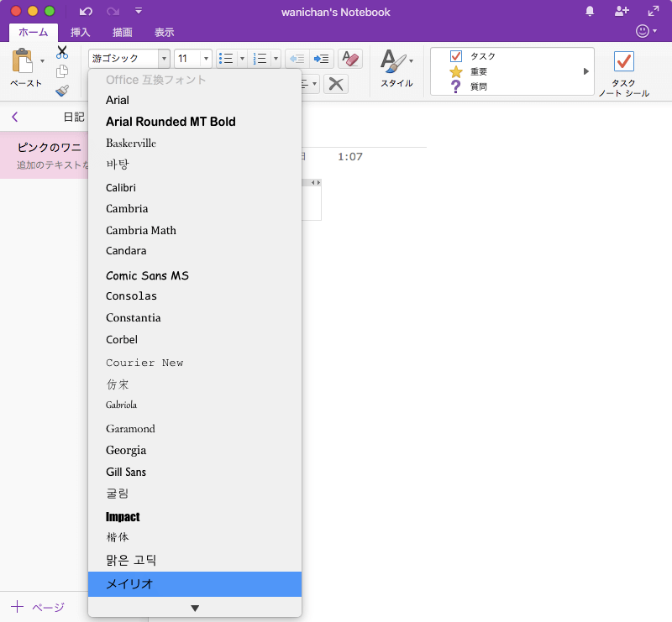This screenshot has height=622, width=672.
Task: Click the clear formatting eraser icon
Action: 349,59
